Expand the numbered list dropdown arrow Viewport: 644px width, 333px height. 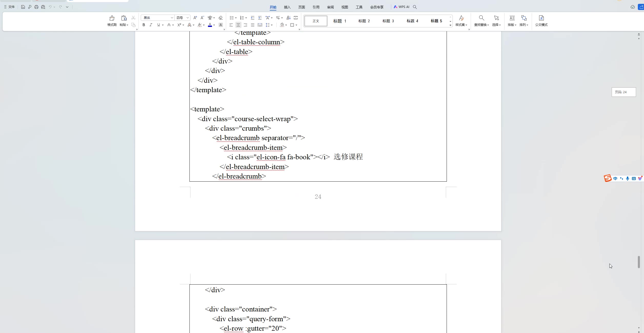246,18
